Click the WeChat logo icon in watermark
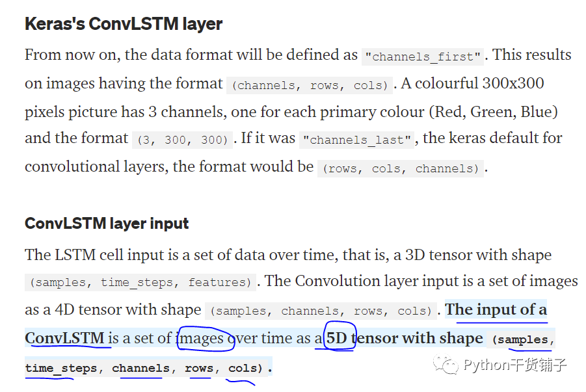 (x=446, y=364)
